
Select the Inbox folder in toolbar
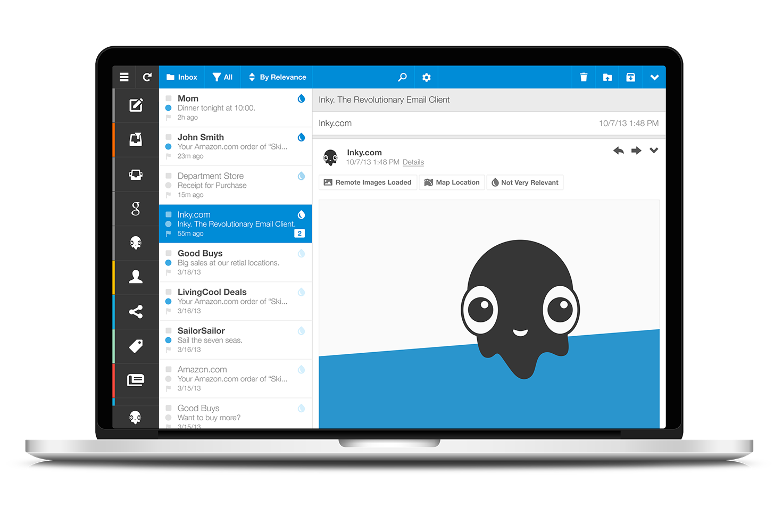181,77
